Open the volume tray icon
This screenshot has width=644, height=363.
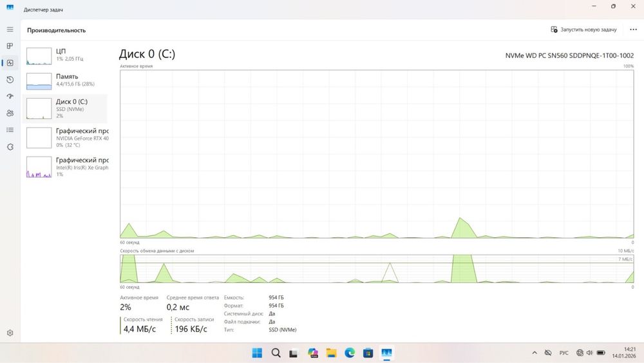589,353
